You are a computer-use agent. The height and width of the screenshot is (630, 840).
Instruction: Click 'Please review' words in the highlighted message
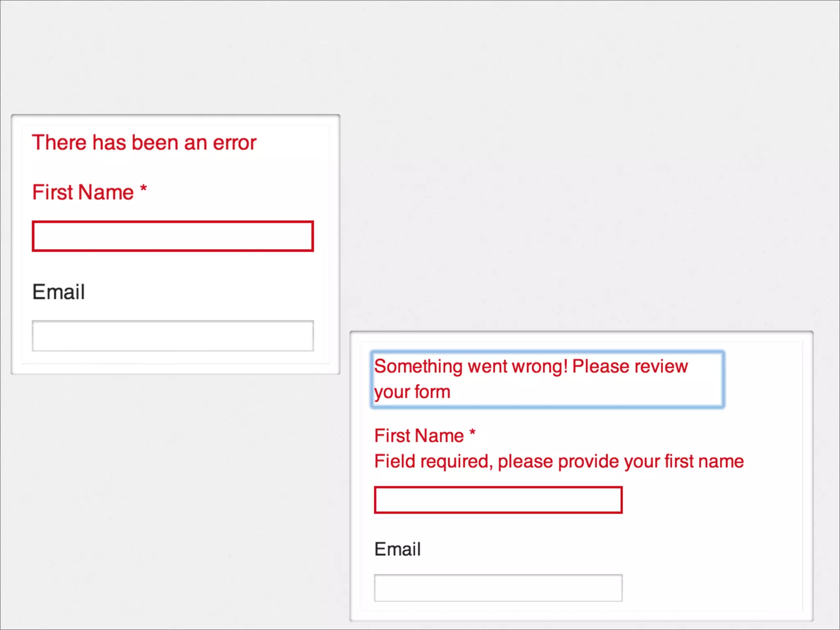[x=630, y=366]
